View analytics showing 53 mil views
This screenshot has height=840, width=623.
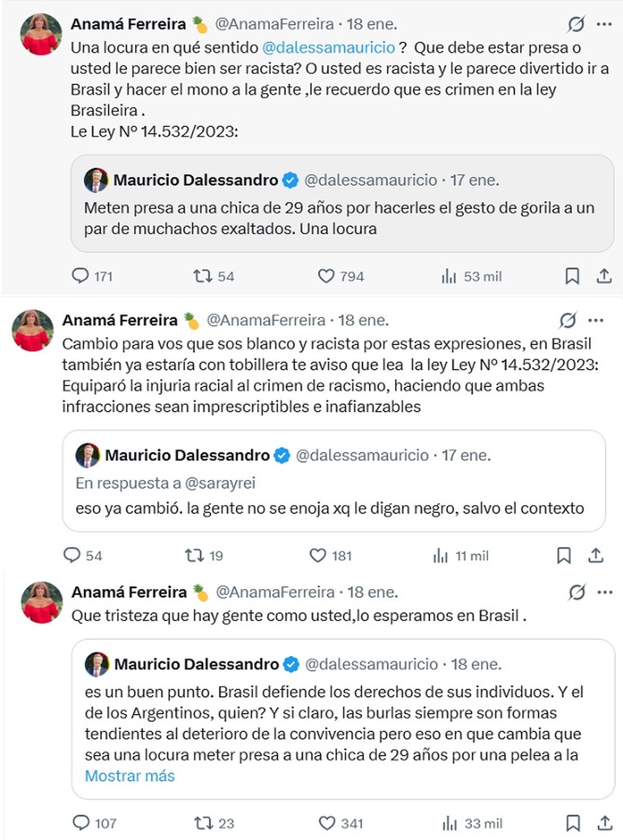coord(449,277)
